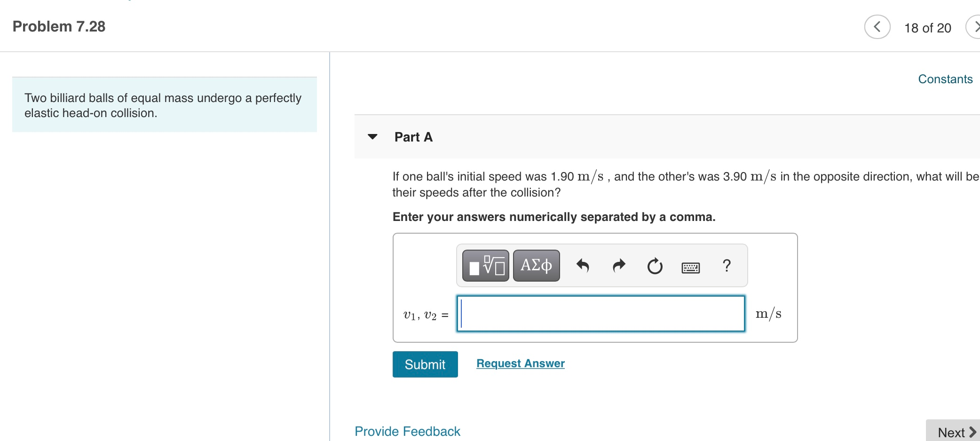Open the help question mark
Viewport: 980px width, 441px height.
click(727, 266)
